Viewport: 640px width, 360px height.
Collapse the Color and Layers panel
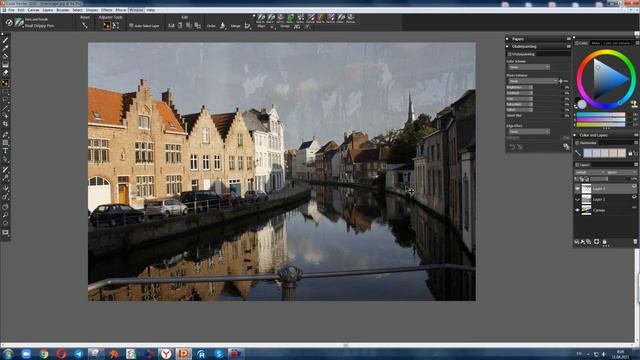coord(575,135)
